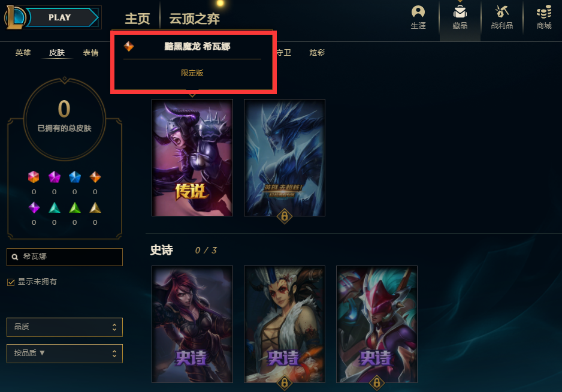Open the 按品质 sort dropdown
The height and width of the screenshot is (392, 562).
[x=65, y=354]
